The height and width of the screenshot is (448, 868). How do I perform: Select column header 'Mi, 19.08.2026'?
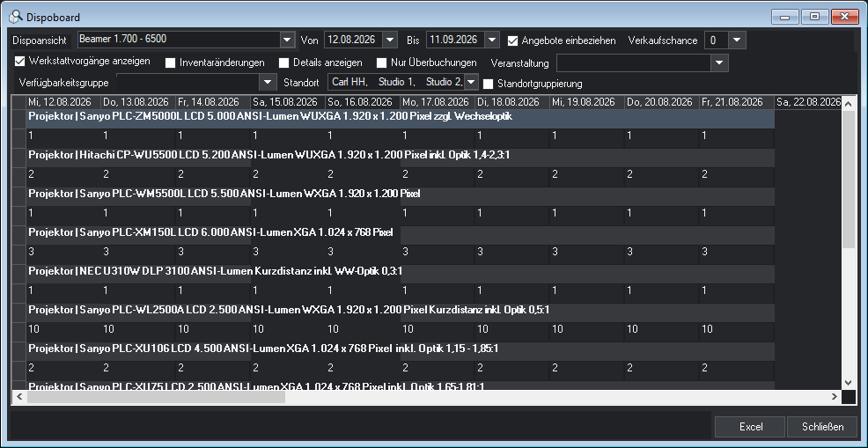tap(586, 102)
